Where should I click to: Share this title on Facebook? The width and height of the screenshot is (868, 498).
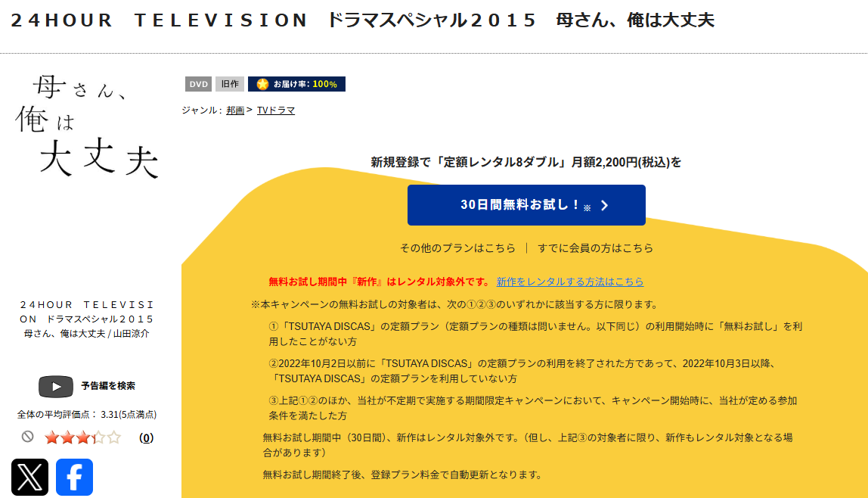pos(74,477)
